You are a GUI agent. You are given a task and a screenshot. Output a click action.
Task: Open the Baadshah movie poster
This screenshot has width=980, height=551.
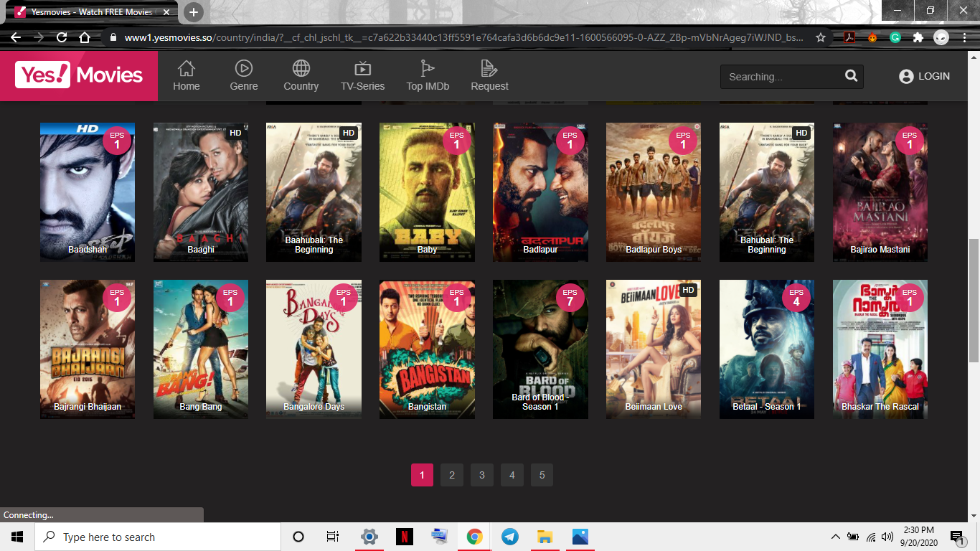coord(88,192)
